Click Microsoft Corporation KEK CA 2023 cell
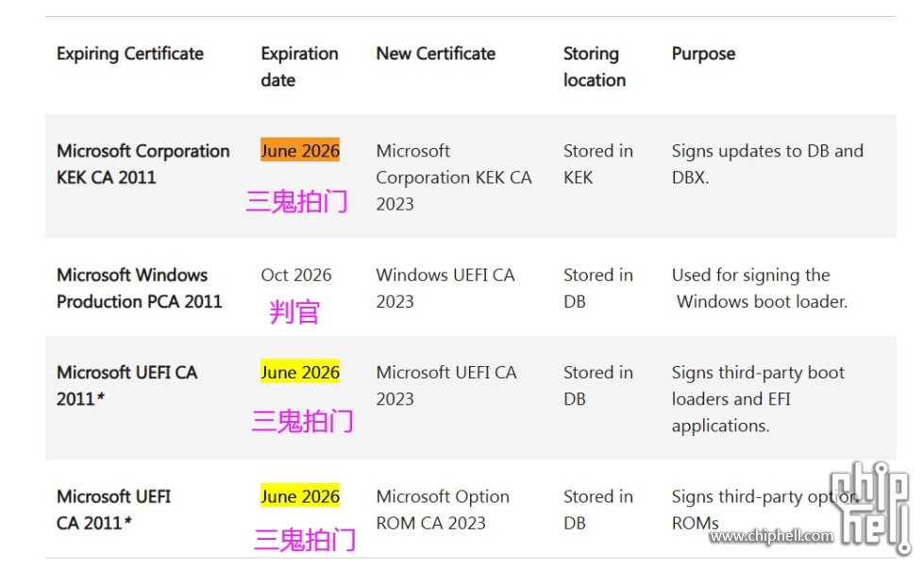Screen dimensions: 924x569 [453, 177]
